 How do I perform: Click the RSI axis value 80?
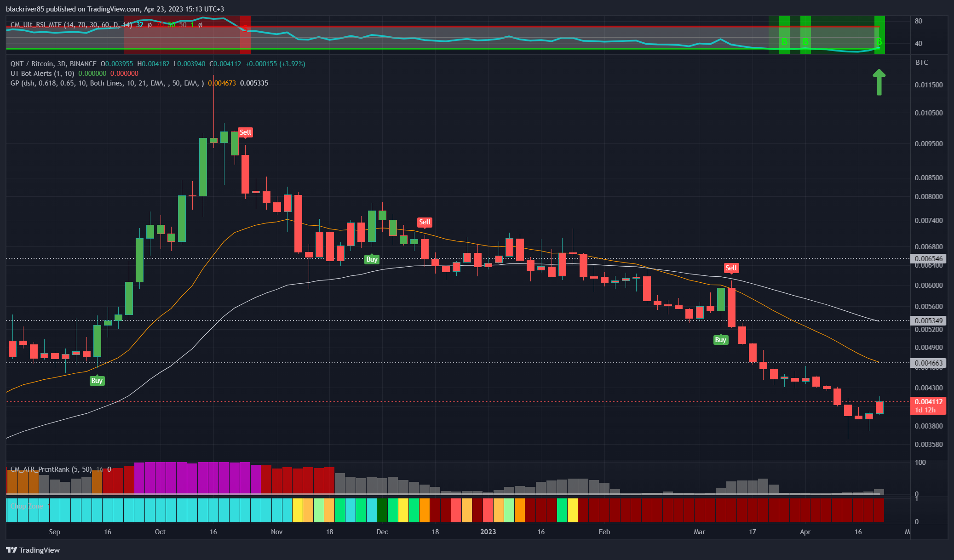919,21
